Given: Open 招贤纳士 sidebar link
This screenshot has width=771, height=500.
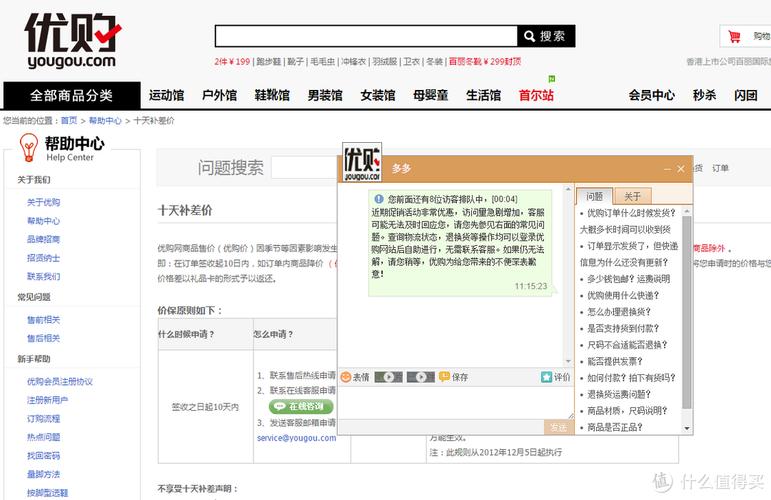Looking at the screenshot, I should [x=44, y=258].
